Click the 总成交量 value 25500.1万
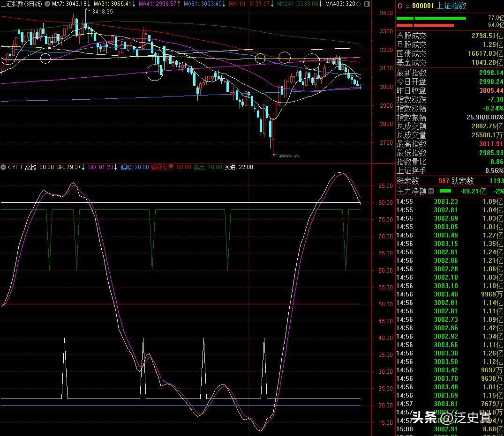Screen dimensions: 504x436 click(x=487, y=135)
